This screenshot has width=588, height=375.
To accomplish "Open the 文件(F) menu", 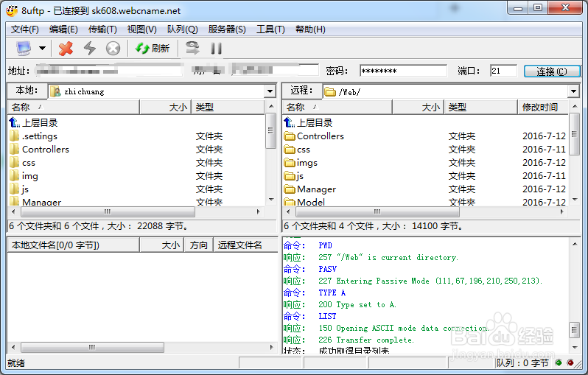I will [25, 29].
